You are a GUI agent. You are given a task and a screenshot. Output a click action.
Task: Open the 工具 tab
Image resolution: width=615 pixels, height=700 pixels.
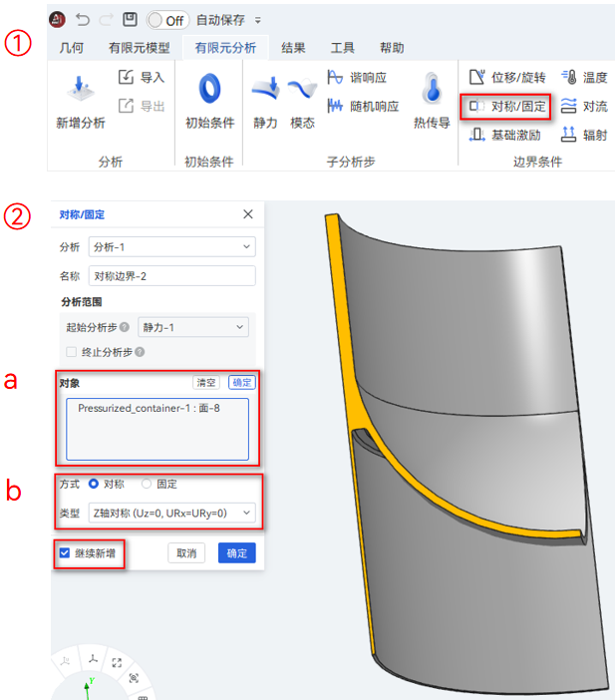pos(342,48)
